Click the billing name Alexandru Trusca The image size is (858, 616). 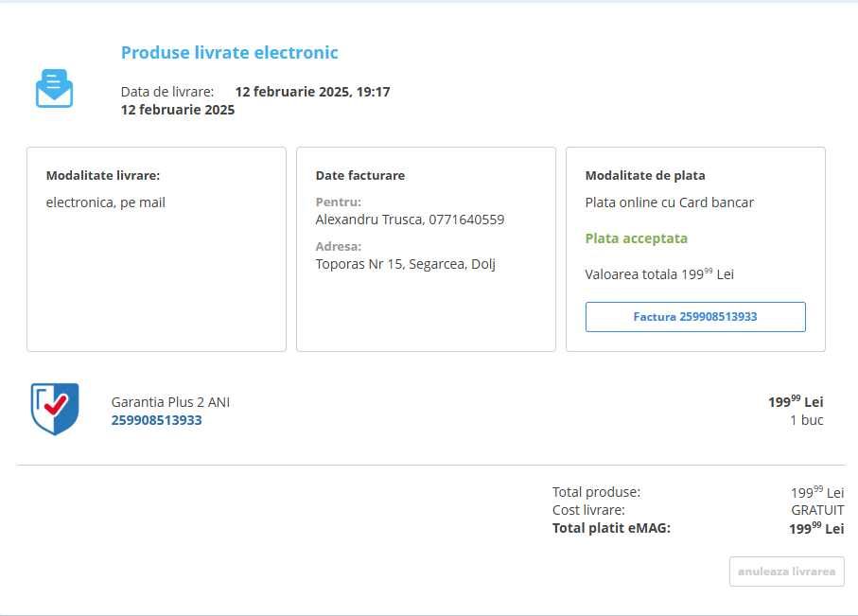(369, 220)
